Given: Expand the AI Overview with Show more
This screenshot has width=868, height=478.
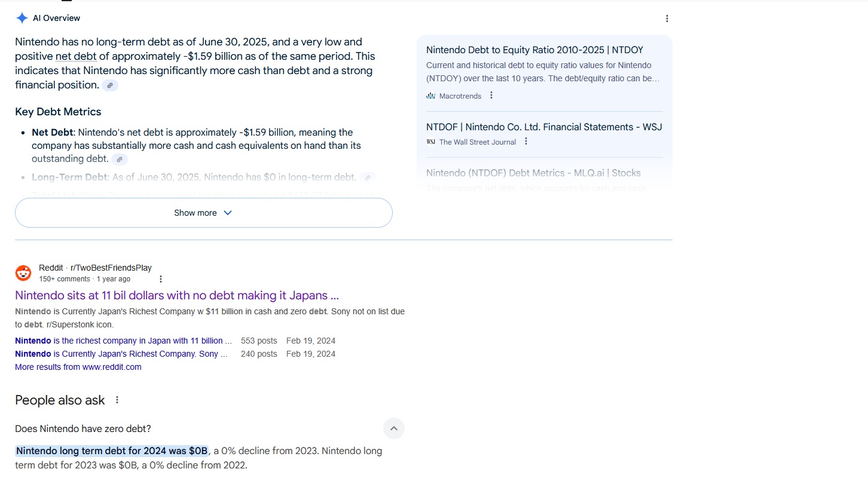Looking at the screenshot, I should (x=204, y=213).
